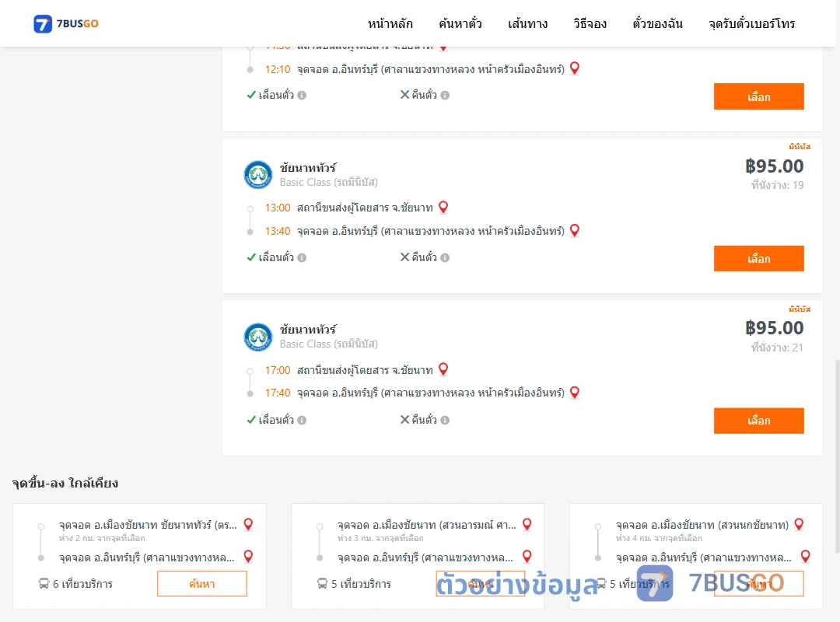Click map pin for 13:00 departure station
This screenshot has height=622, width=840.
click(x=443, y=208)
